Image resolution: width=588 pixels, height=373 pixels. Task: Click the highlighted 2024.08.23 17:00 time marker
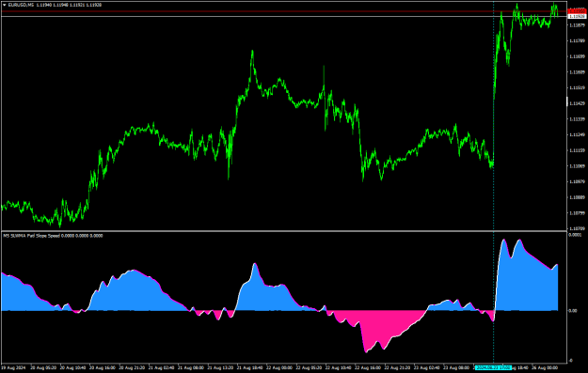[x=493, y=367]
